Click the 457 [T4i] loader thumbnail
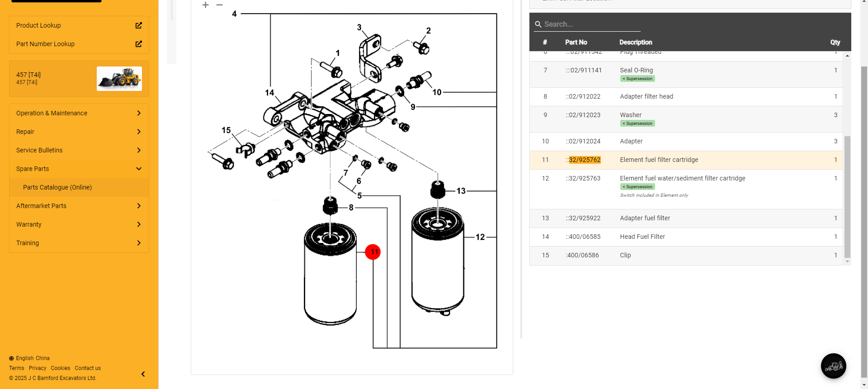The width and height of the screenshot is (868, 389). click(119, 79)
